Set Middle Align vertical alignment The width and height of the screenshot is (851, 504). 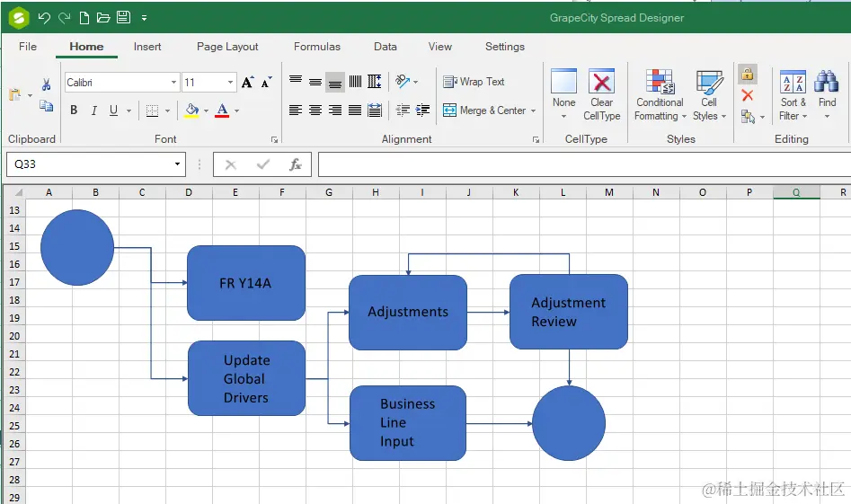pyautogui.click(x=315, y=82)
